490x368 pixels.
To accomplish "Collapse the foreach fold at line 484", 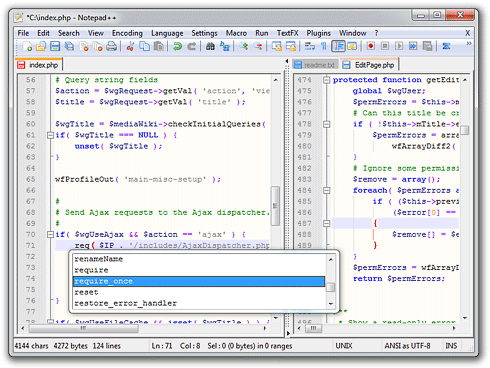I will pyautogui.click(x=327, y=190).
